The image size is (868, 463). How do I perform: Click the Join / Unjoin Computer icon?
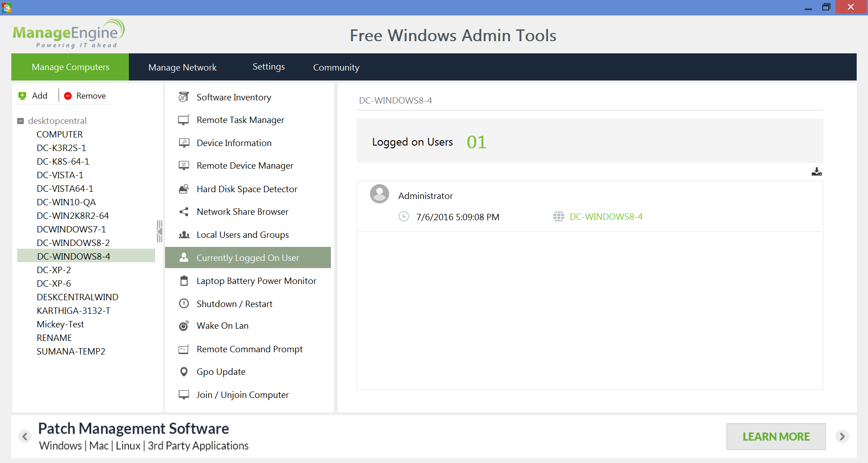coord(184,394)
